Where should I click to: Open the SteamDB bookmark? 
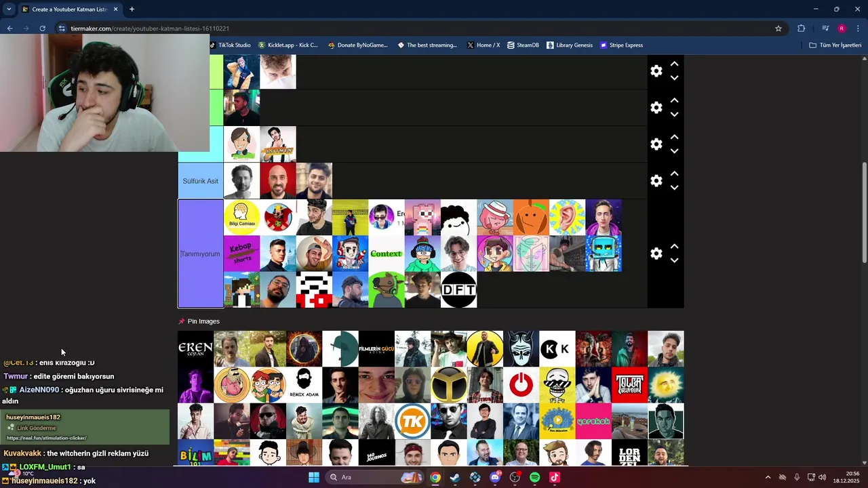[523, 45]
